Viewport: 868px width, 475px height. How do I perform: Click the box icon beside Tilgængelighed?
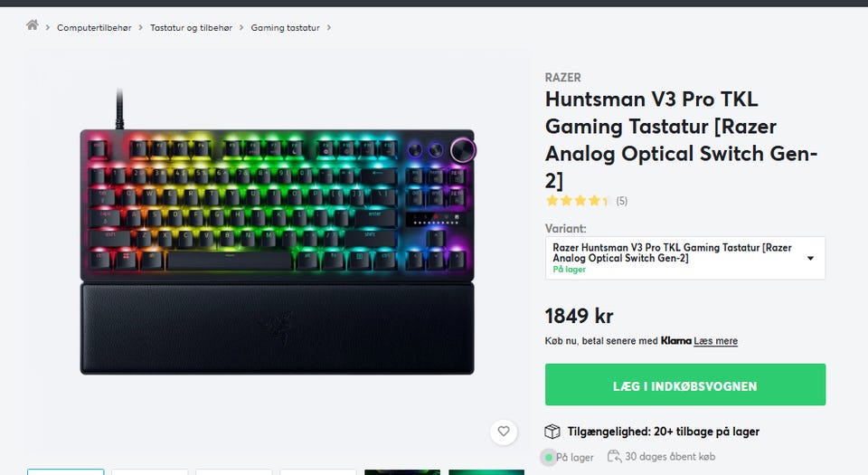(552, 432)
